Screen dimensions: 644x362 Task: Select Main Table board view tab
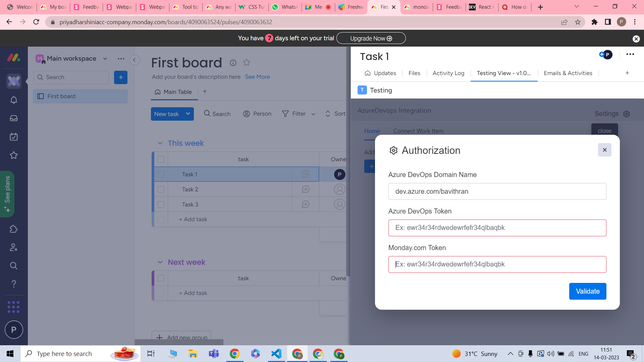click(x=173, y=92)
